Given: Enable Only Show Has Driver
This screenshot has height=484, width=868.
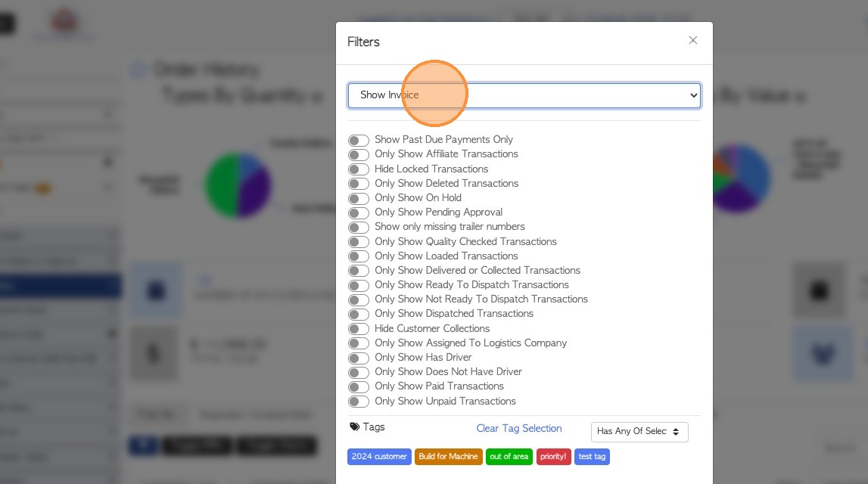Looking at the screenshot, I should [x=359, y=358].
